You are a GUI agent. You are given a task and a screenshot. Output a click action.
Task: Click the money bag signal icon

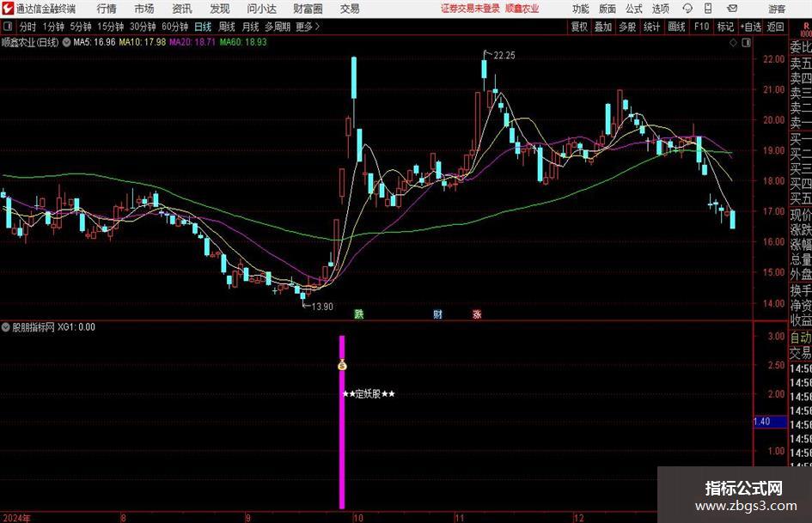342,364
